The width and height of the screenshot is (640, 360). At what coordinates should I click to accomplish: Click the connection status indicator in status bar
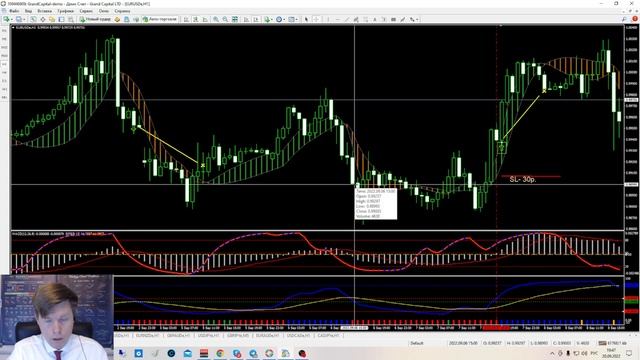pyautogui.click(x=612, y=343)
